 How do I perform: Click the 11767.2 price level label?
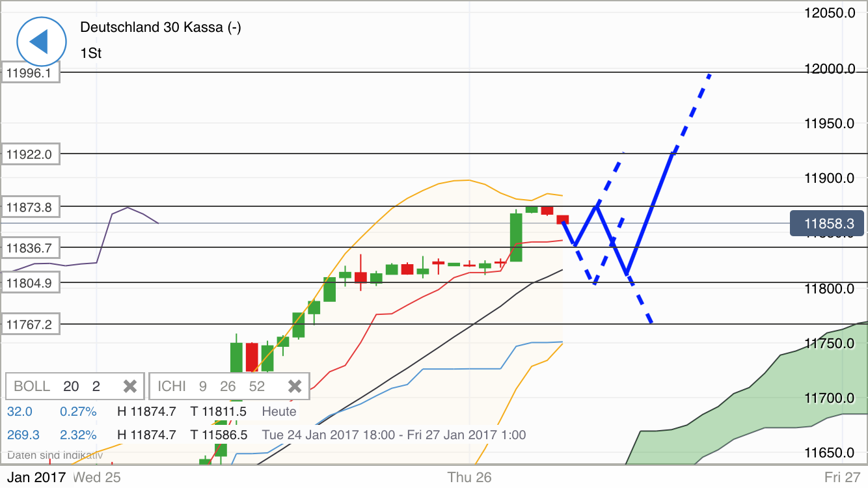click(x=29, y=323)
